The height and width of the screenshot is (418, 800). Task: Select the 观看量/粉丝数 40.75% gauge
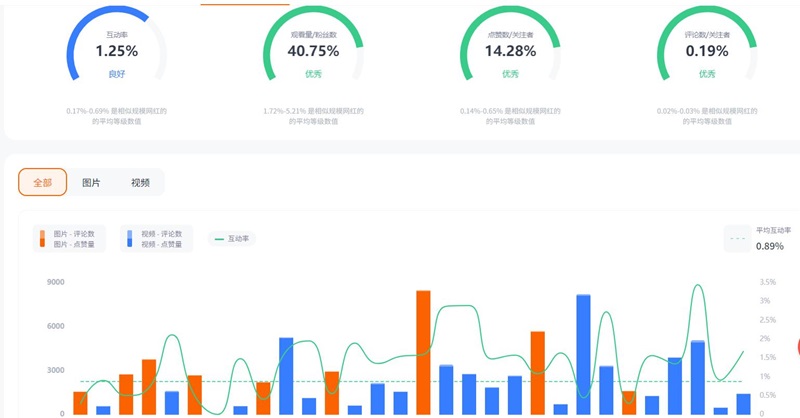pyautogui.click(x=313, y=50)
